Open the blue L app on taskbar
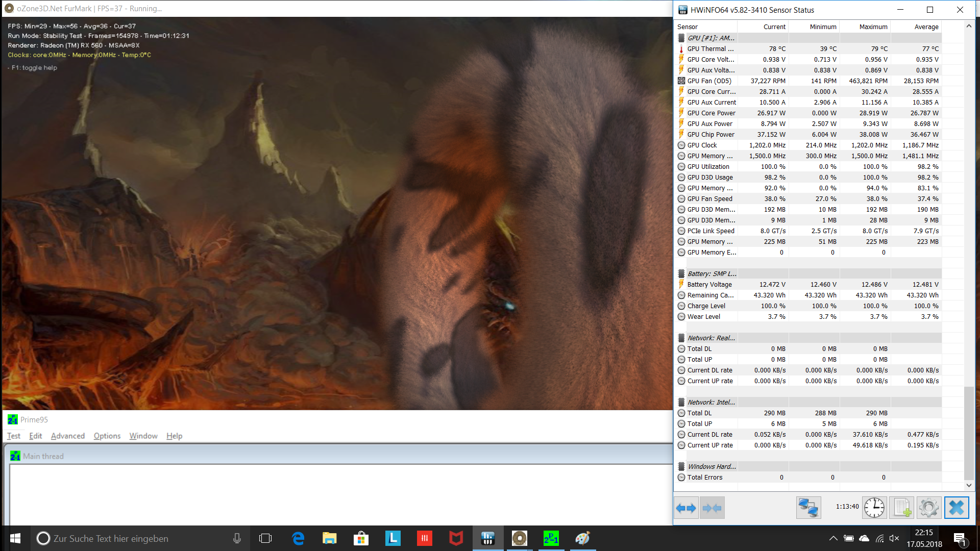The height and width of the screenshot is (551, 980). click(393, 538)
